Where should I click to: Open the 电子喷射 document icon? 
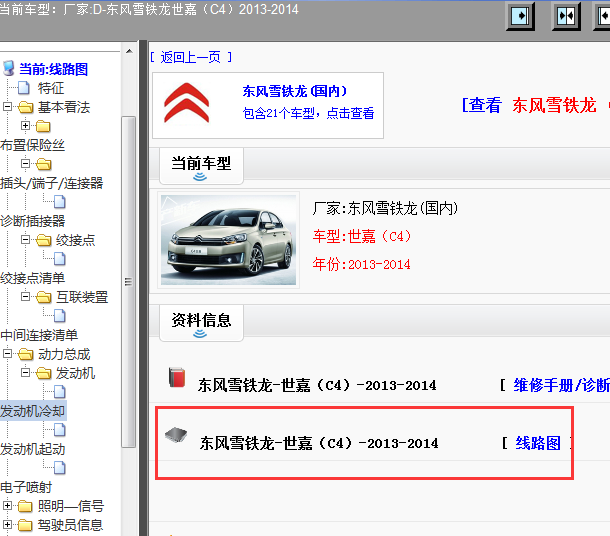(x=60, y=468)
